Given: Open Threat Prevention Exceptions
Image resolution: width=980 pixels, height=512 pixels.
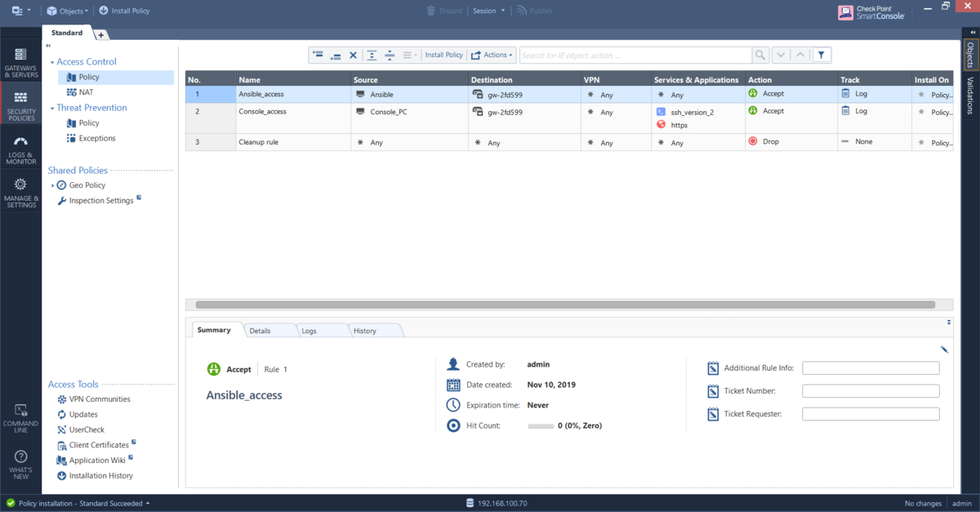Looking at the screenshot, I should point(91,138).
